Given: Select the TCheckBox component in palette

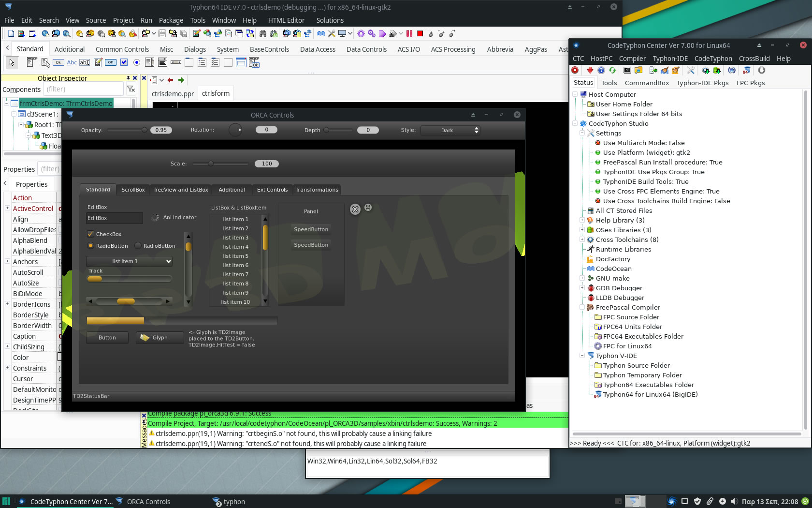Looking at the screenshot, I should (124, 62).
